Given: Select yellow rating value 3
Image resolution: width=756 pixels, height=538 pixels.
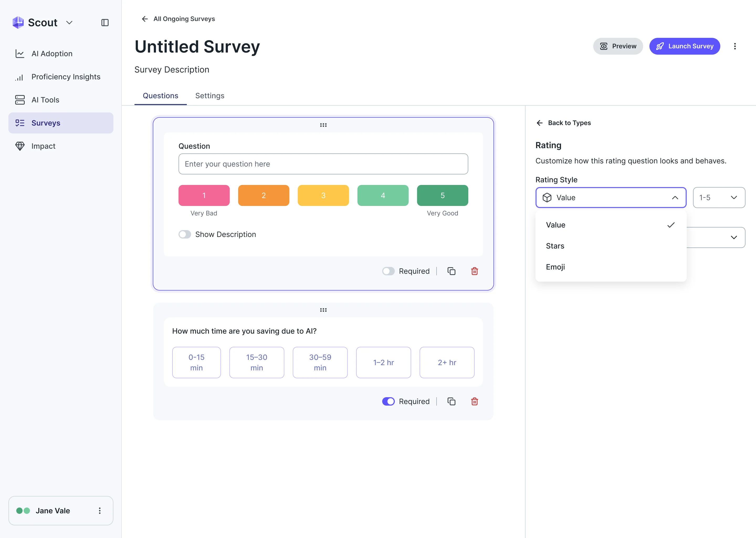Looking at the screenshot, I should [323, 195].
